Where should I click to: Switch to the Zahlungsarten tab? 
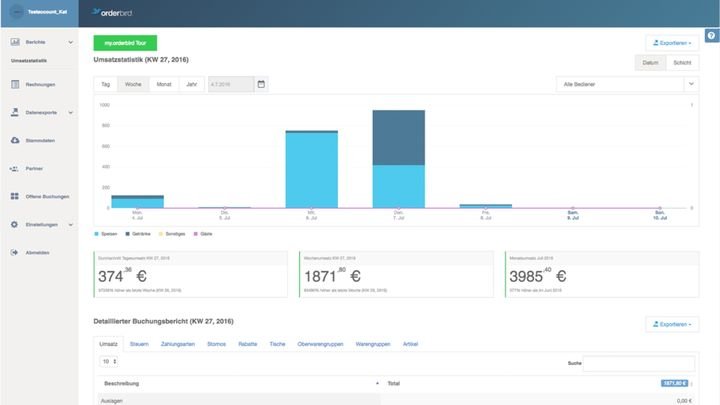pos(177,343)
